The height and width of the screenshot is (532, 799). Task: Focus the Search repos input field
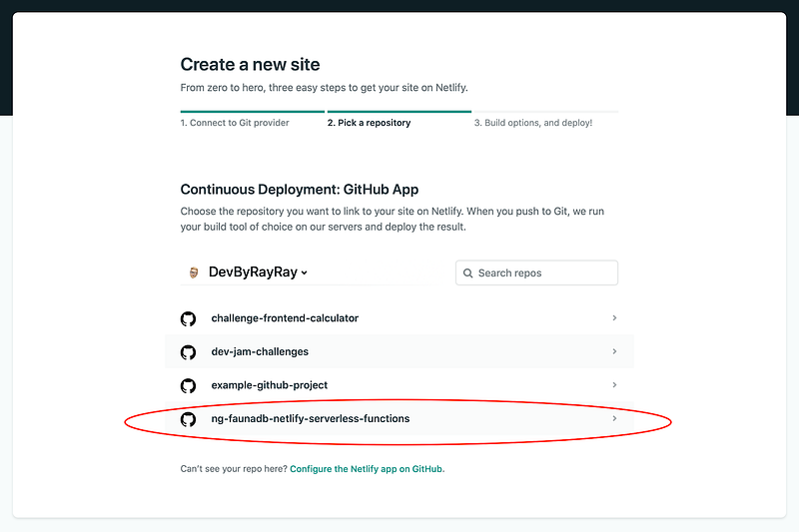[x=536, y=272]
